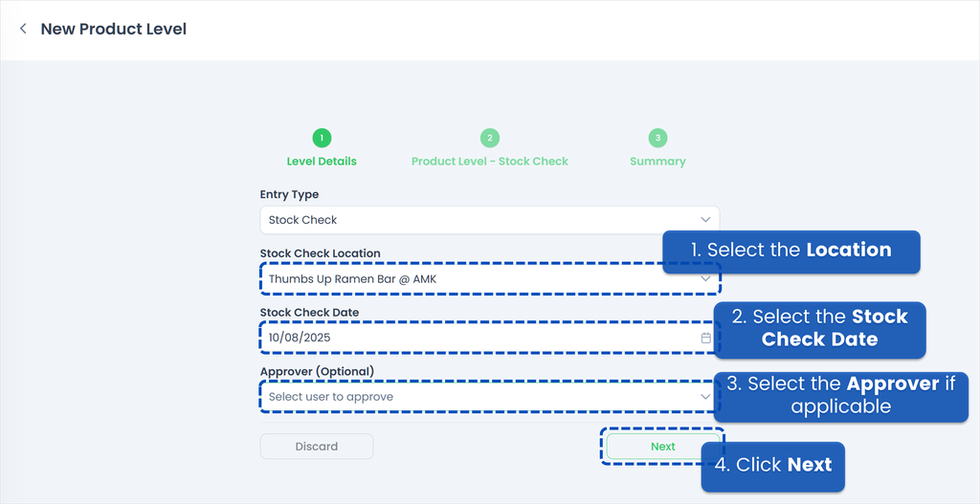Screen dimensions: 980x504
Task: Click the step 2 circle indicator
Action: click(x=489, y=138)
